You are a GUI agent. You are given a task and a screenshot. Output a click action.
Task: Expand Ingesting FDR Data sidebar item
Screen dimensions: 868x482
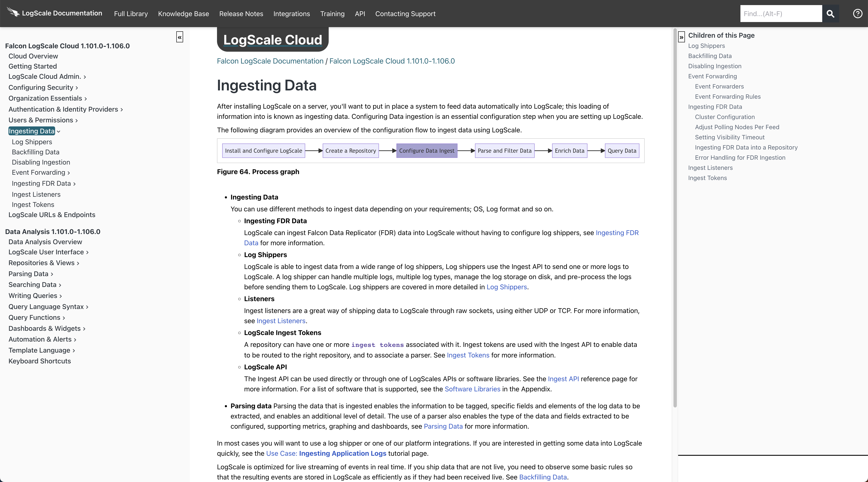(74, 184)
